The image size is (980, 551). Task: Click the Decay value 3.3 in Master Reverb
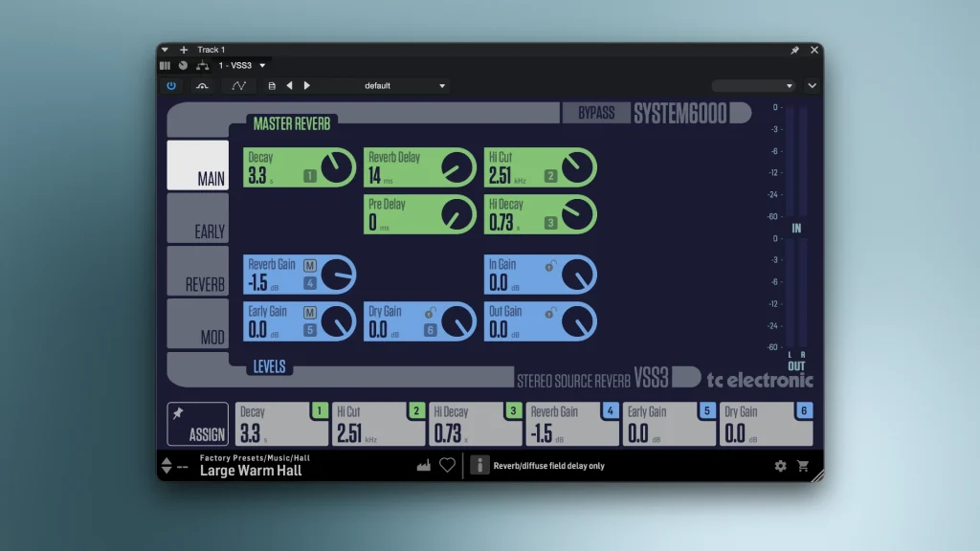coord(257,176)
